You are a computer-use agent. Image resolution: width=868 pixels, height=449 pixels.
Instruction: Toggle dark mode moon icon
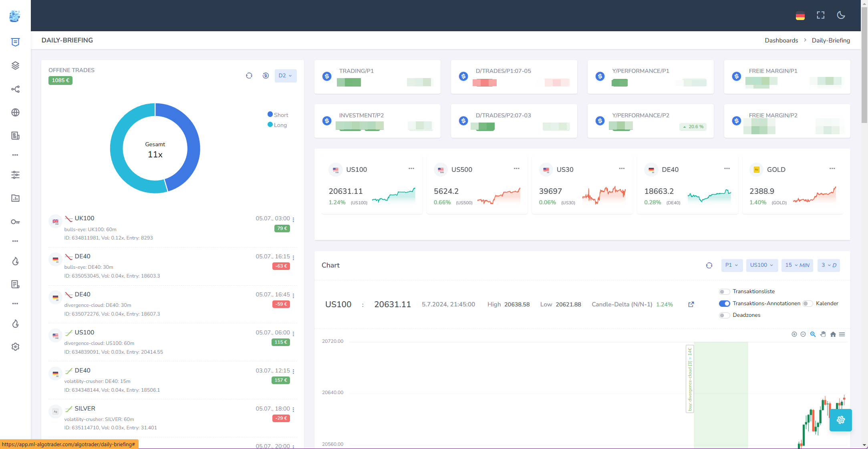(x=841, y=15)
